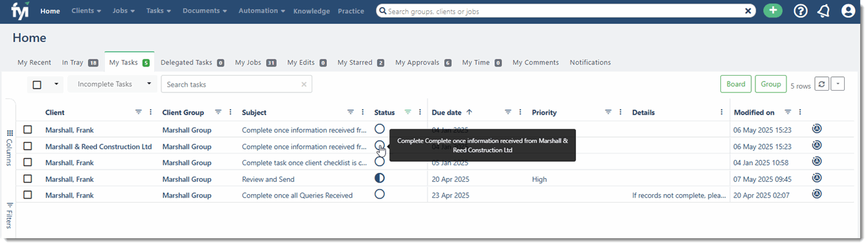Open the Client Group column options menu
Image resolution: width=868 pixels, height=246 pixels.
[231, 112]
